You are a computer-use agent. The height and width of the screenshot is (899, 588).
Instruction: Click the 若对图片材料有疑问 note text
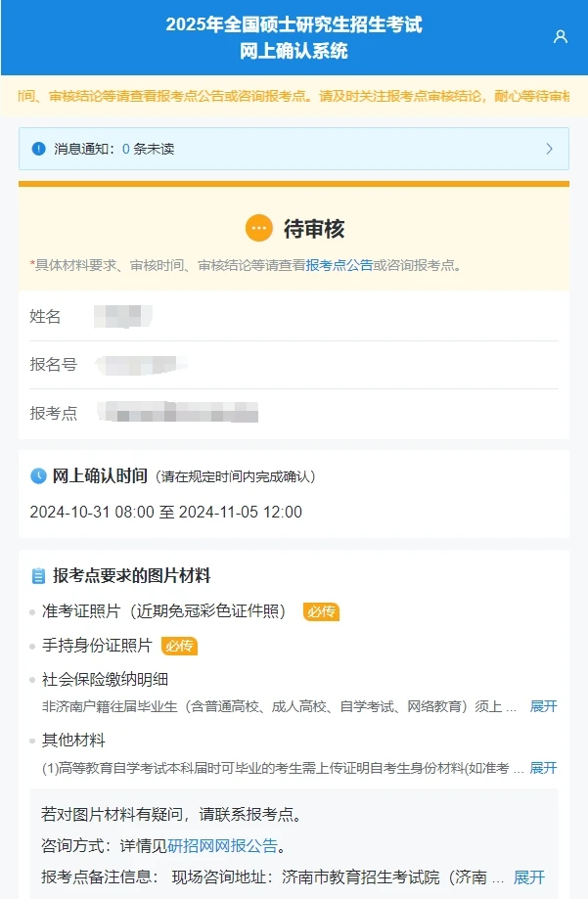(171, 814)
